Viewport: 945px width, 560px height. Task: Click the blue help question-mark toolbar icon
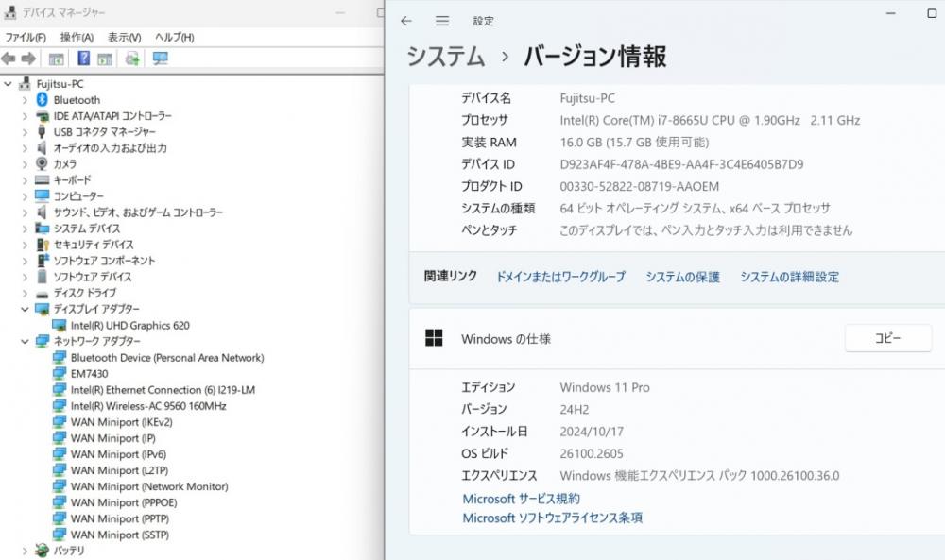coord(84,59)
